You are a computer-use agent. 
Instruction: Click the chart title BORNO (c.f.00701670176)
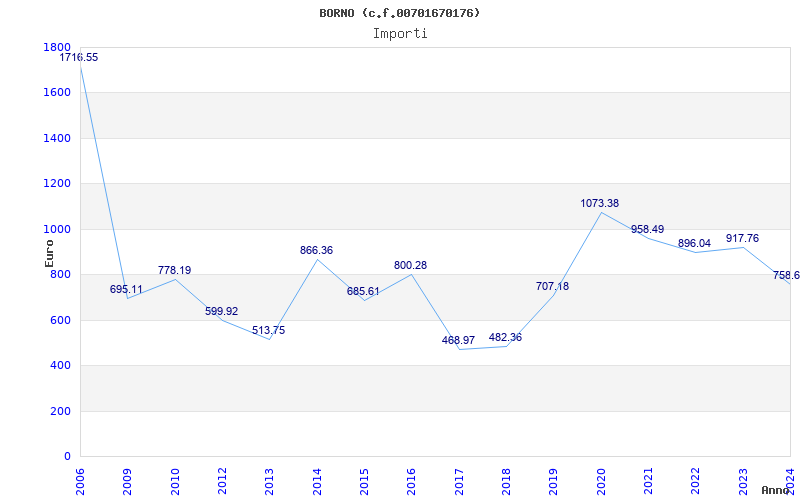tap(399, 13)
